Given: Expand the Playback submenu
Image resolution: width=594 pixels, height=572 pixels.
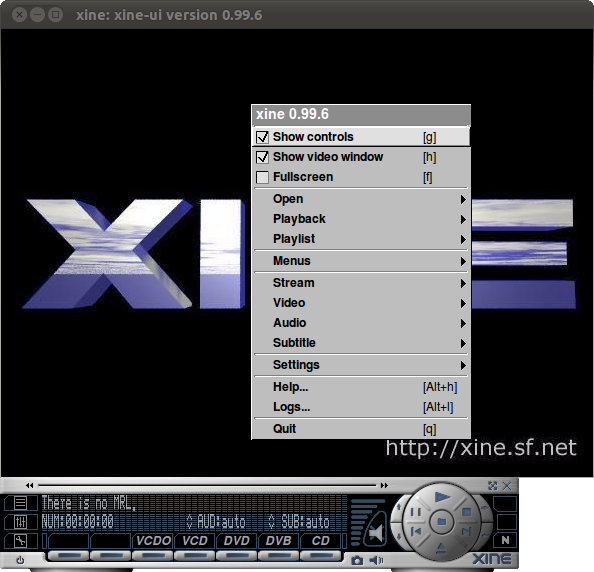Looking at the screenshot, I should point(361,219).
